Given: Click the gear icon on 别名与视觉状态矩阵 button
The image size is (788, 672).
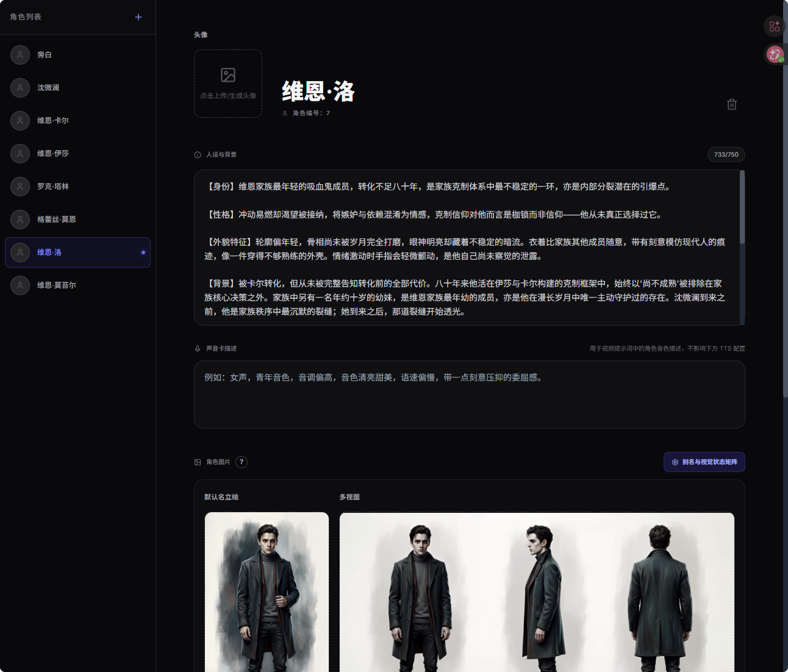Looking at the screenshot, I should click(x=675, y=462).
